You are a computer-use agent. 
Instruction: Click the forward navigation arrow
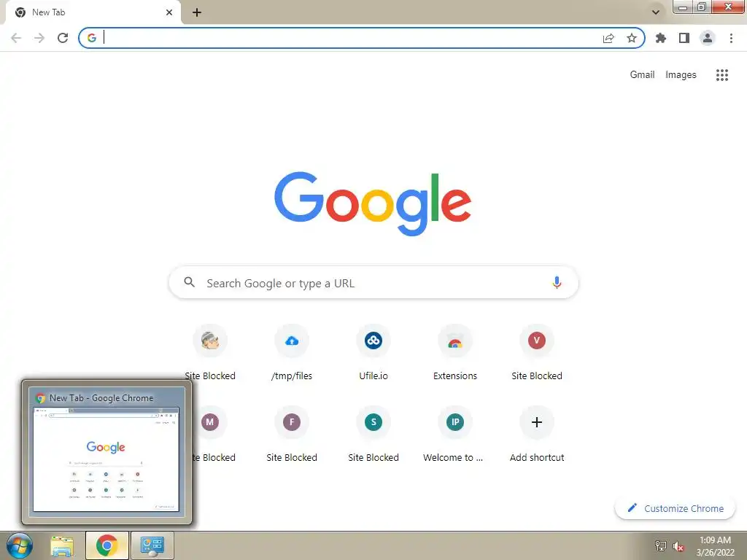coord(39,38)
